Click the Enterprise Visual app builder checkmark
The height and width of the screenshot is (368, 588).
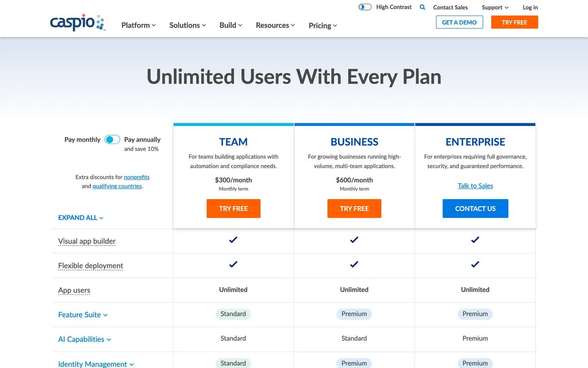coord(475,240)
